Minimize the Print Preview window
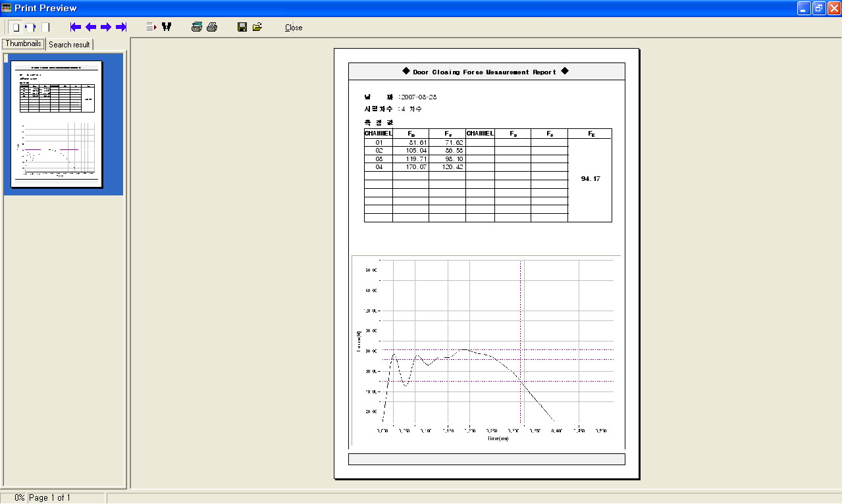Viewport: 842px width, 504px height. 804,8
